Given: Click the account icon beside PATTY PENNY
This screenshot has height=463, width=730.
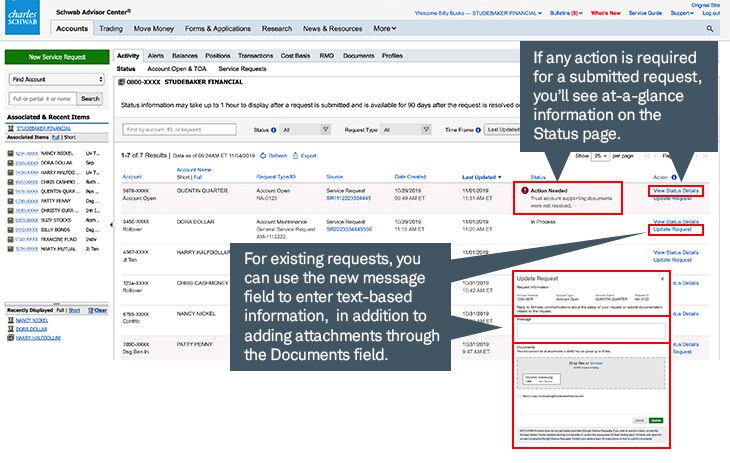Looking at the screenshot, I should (x=10, y=201).
